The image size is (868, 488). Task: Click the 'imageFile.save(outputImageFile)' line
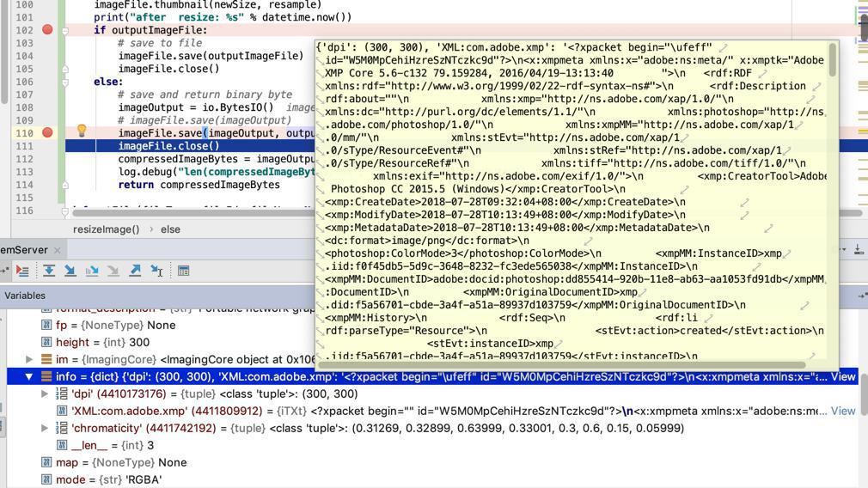click(x=211, y=56)
